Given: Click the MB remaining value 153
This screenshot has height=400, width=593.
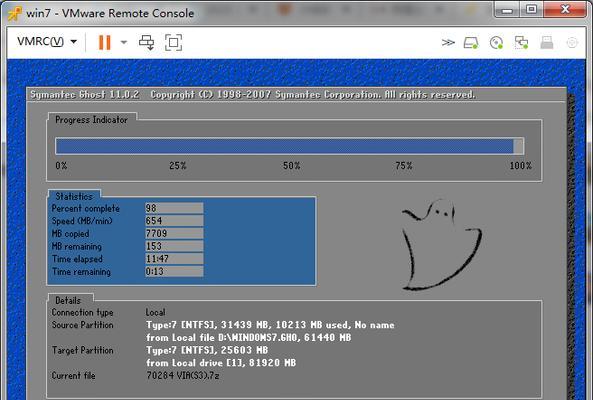Looking at the screenshot, I should point(174,246).
